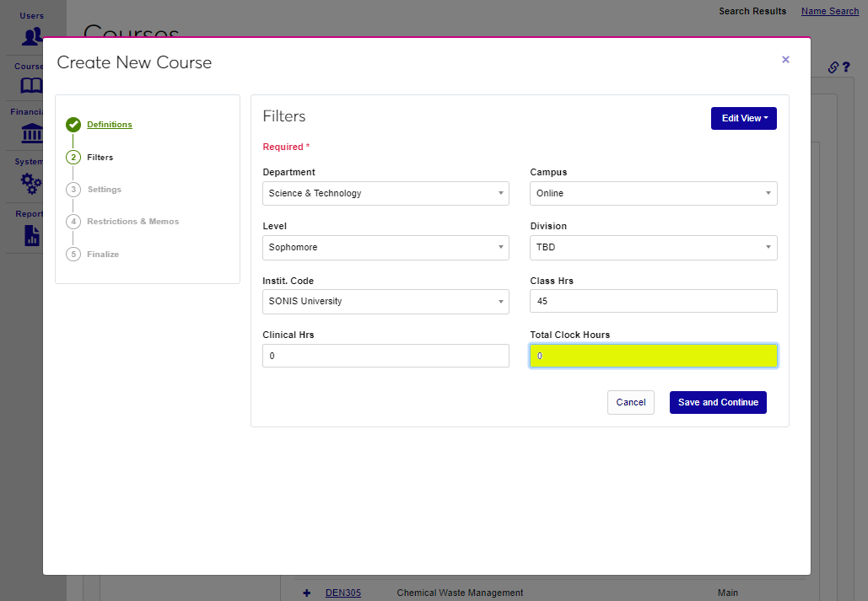The image size is (868, 601).
Task: Open the Department dropdown
Action: pos(385,194)
